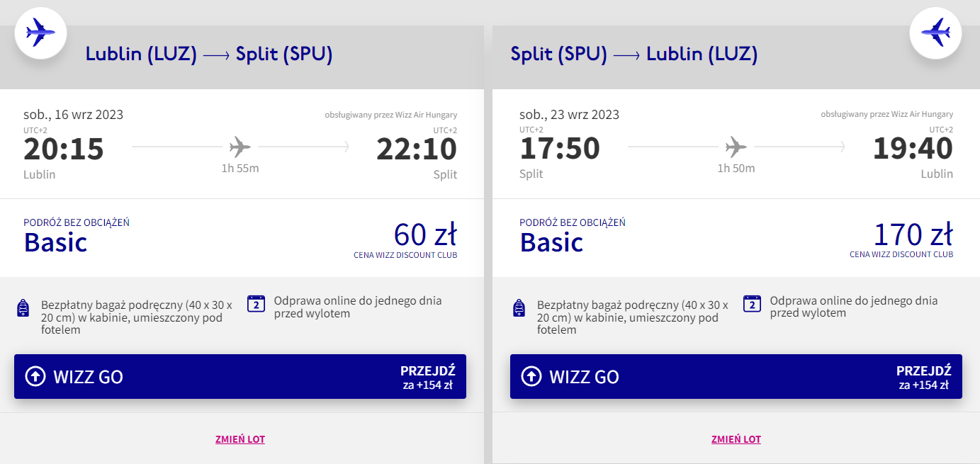
Task: Select the 170 zł Basic fare price
Action: click(913, 234)
